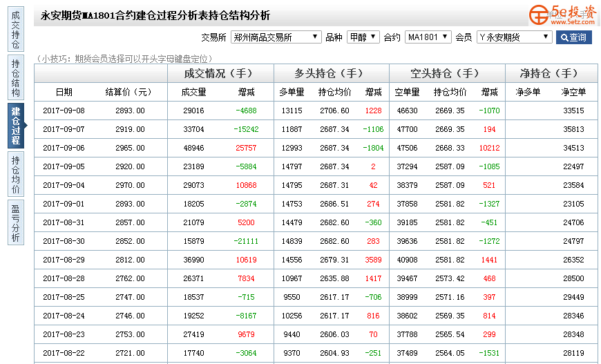The height and width of the screenshot is (364, 601).
Task: Click long position value 9370
Action: click(x=292, y=353)
